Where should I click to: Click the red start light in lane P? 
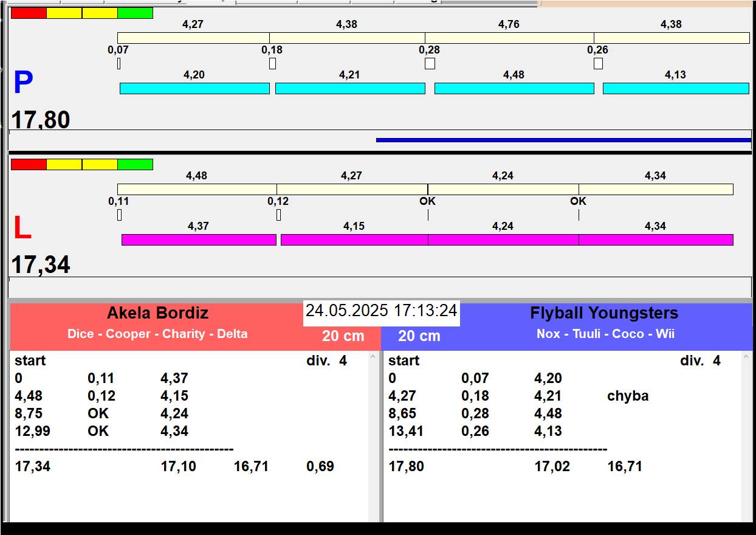pos(29,13)
